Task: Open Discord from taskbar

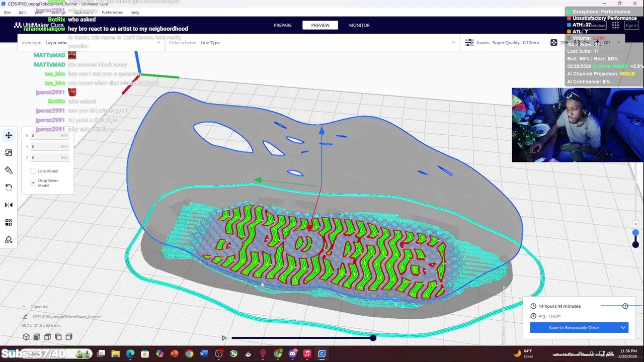Action: [x=292, y=354]
